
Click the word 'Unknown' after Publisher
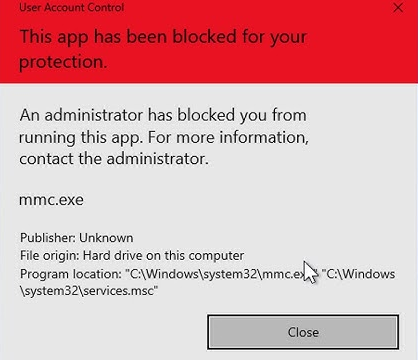(x=106, y=238)
